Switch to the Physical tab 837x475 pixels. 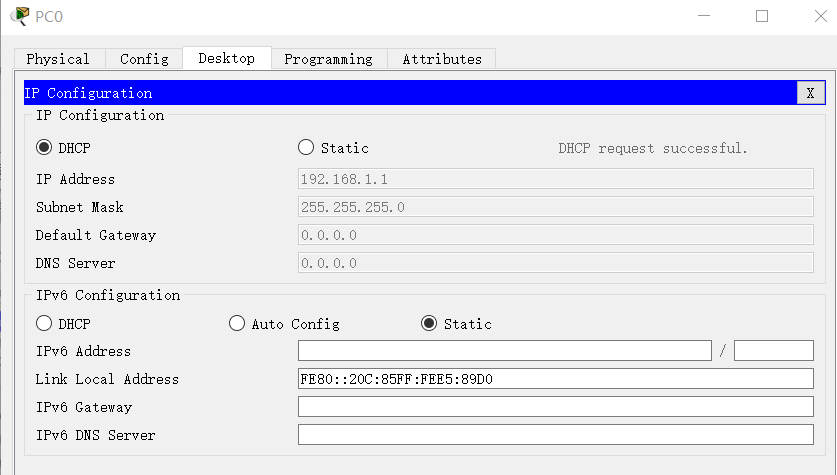tap(58, 59)
